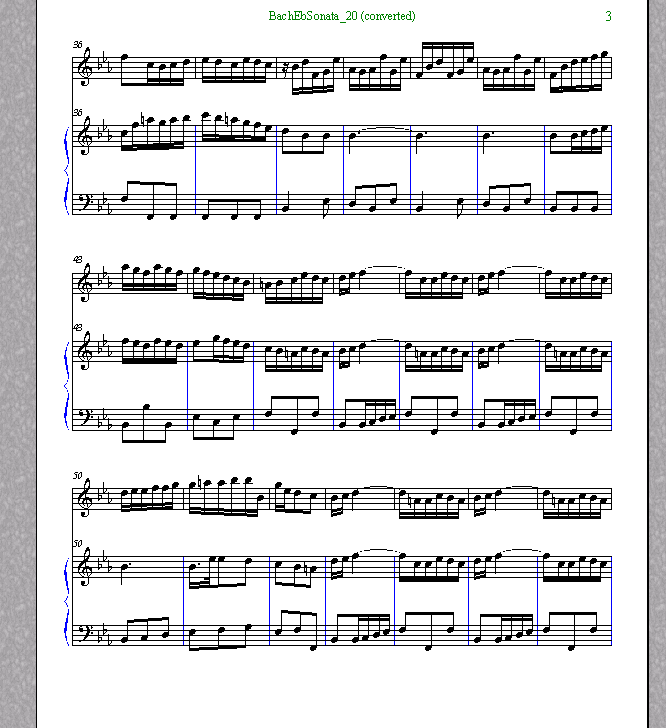The image size is (666, 728).
Task: Click measure number 43 above the piano treble staff
Action: (78, 327)
